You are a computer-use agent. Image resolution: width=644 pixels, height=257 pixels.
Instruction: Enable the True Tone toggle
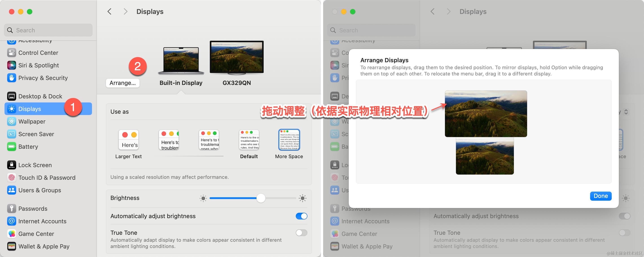pyautogui.click(x=301, y=233)
